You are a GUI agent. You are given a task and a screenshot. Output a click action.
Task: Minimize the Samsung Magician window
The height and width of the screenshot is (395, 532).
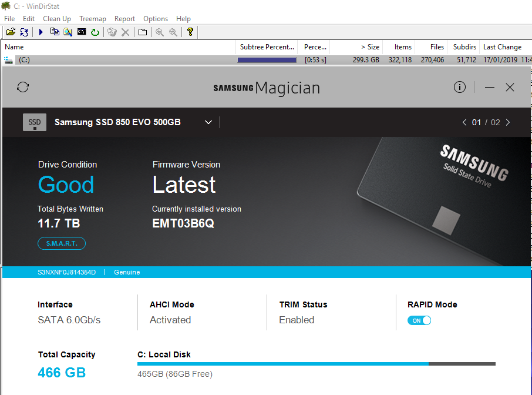point(489,87)
